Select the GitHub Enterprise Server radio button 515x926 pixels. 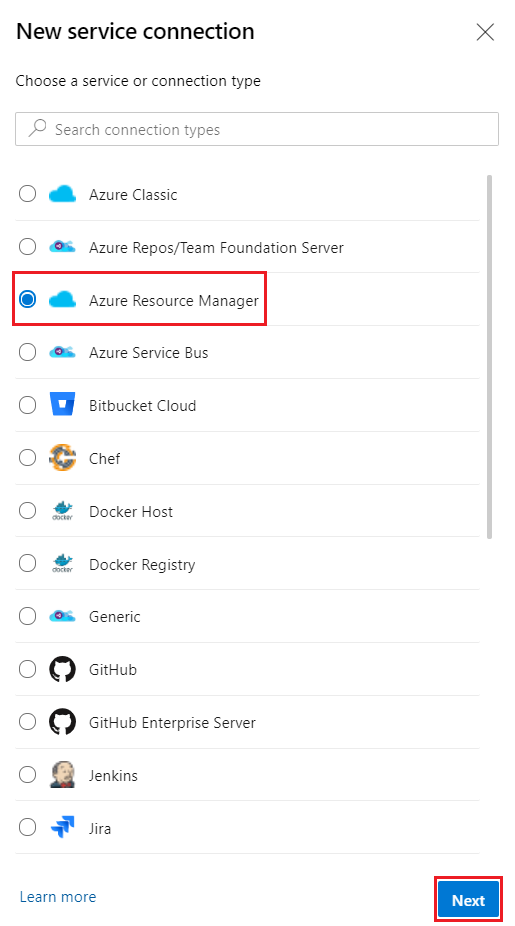tap(27, 722)
